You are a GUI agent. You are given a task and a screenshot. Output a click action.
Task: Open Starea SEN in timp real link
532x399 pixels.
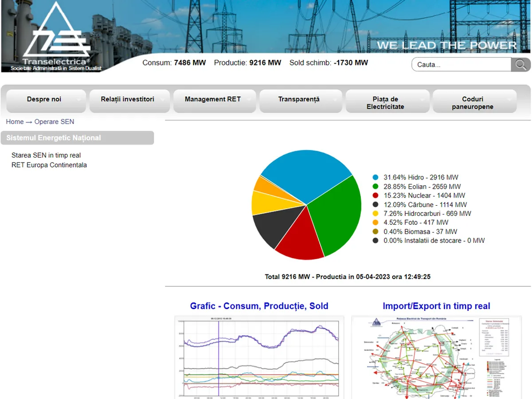[46, 155]
